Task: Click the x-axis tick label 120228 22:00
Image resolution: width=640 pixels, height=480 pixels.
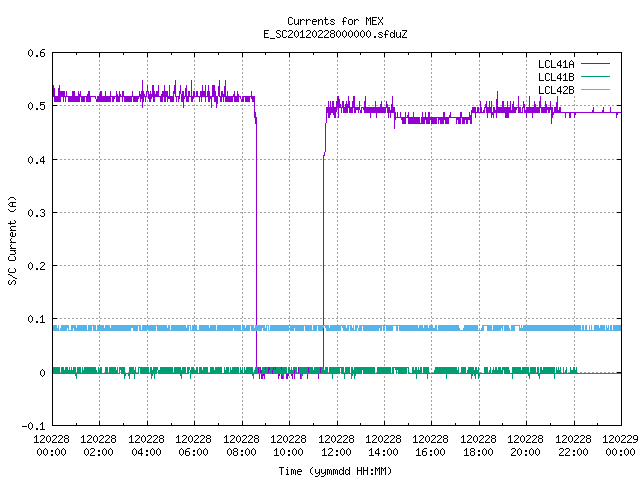Action: tap(573, 446)
